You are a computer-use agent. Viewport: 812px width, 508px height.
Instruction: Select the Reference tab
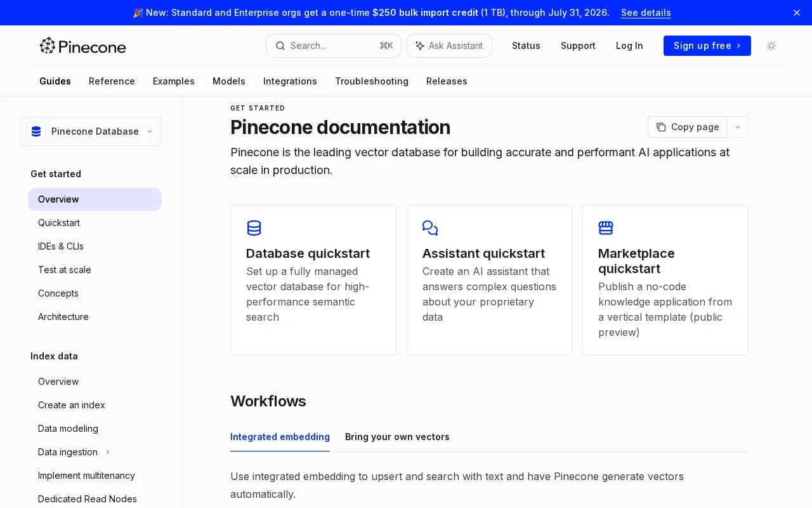point(112,81)
